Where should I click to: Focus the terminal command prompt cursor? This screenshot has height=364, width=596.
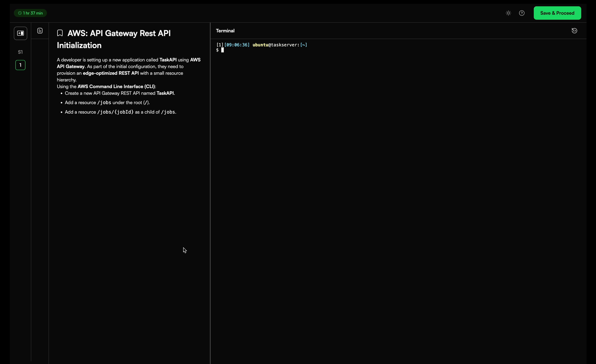[x=222, y=50]
